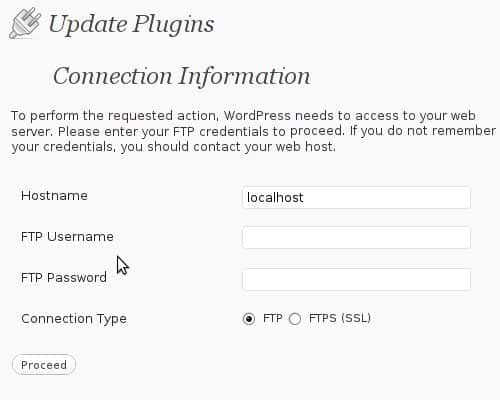This screenshot has height=400, width=500.
Task: Click the word WordPress in the description
Action: [257, 116]
